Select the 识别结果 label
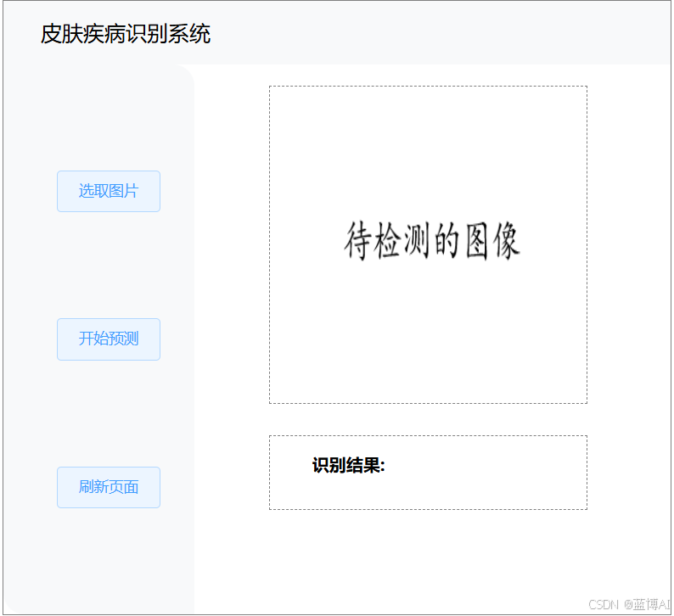This screenshot has width=674, height=616. pyautogui.click(x=348, y=466)
